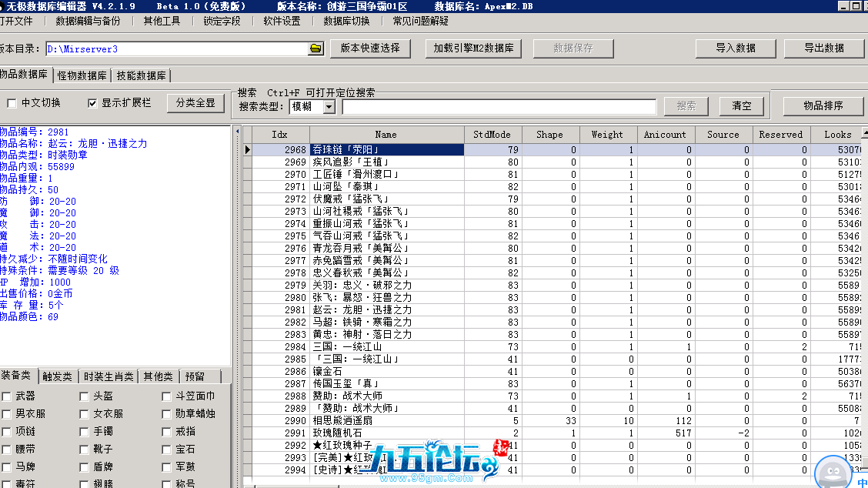Open the 软件设置 menu
The height and width of the screenshot is (488, 868).
[x=282, y=22]
